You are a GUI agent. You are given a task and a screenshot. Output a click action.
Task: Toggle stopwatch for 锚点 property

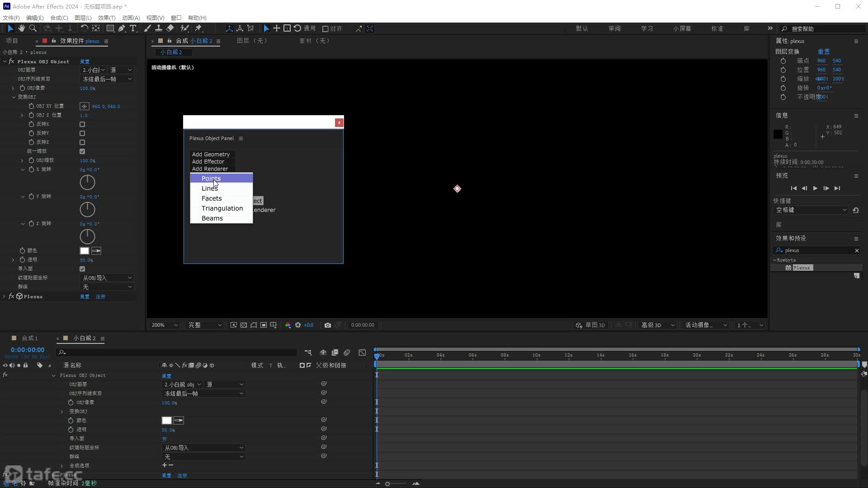coord(783,61)
